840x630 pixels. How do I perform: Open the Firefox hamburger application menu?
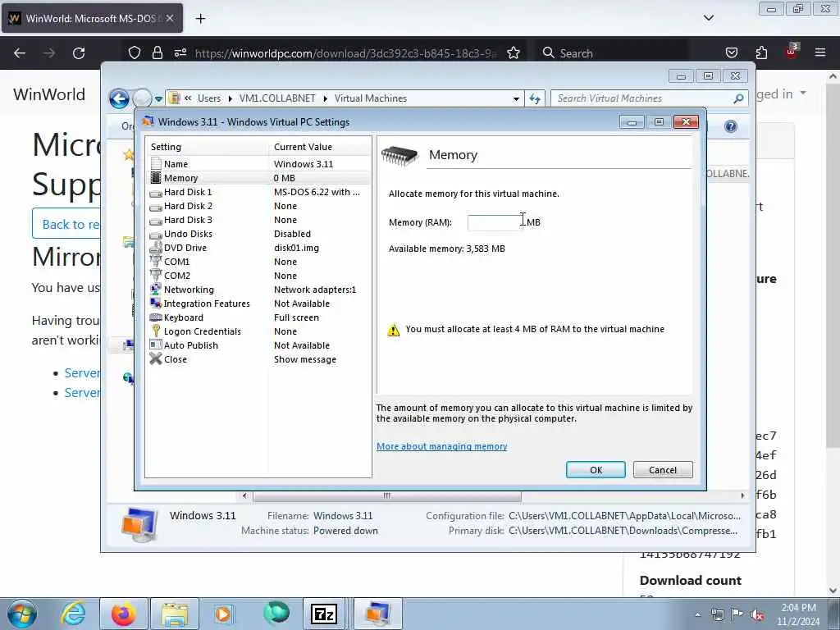pos(819,53)
